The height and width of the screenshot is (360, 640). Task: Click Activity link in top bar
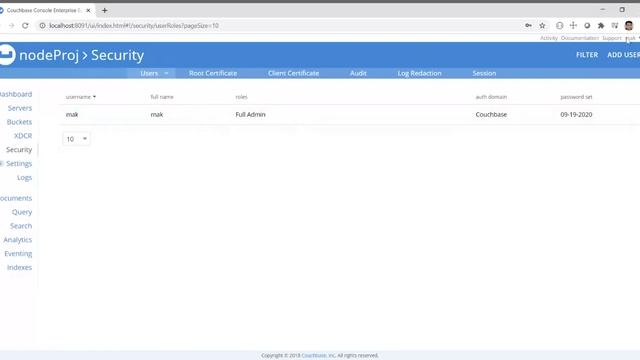[x=549, y=38]
